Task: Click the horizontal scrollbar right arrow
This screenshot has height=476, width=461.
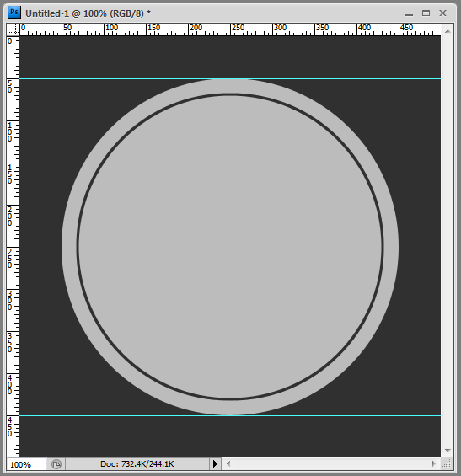Action: [434, 463]
